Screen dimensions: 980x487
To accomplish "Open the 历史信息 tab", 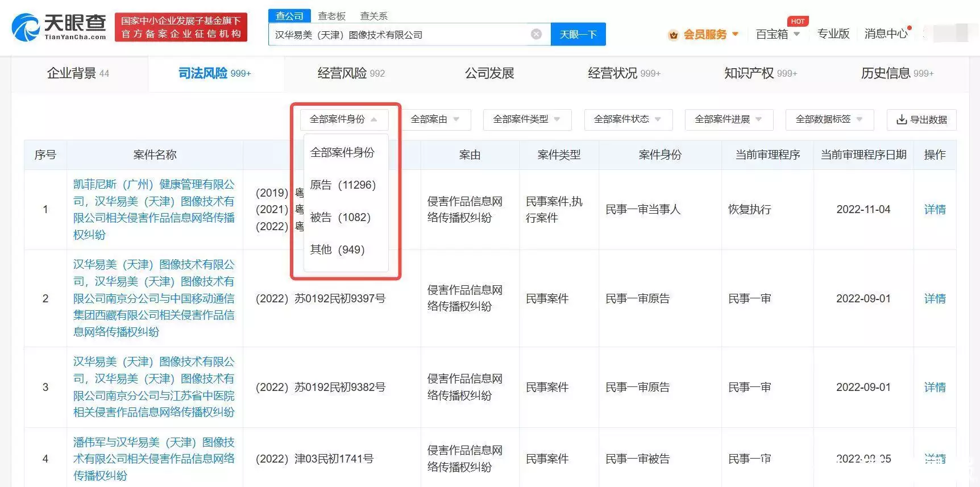I will pyautogui.click(x=897, y=73).
